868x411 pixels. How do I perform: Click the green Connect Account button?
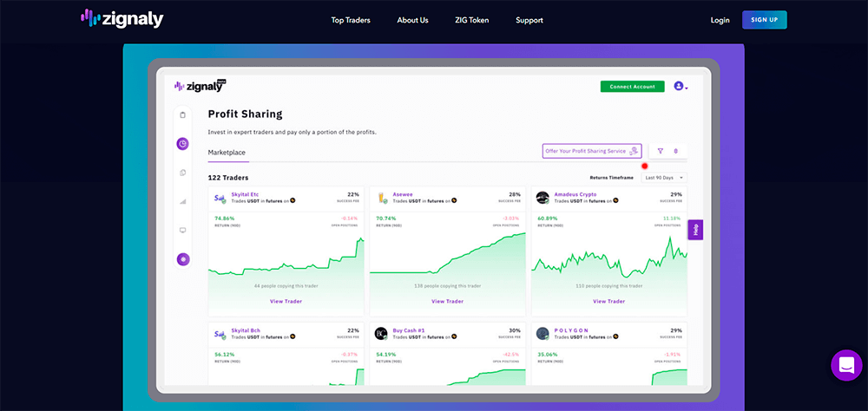632,87
